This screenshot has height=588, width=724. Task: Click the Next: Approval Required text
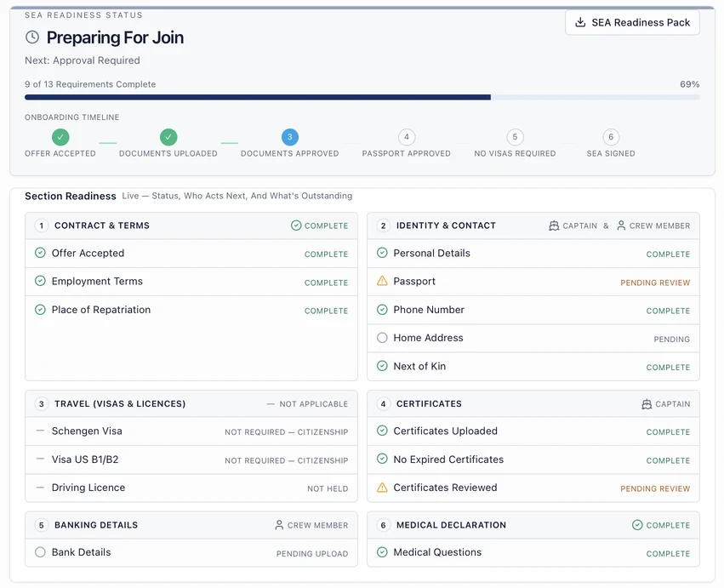point(83,60)
